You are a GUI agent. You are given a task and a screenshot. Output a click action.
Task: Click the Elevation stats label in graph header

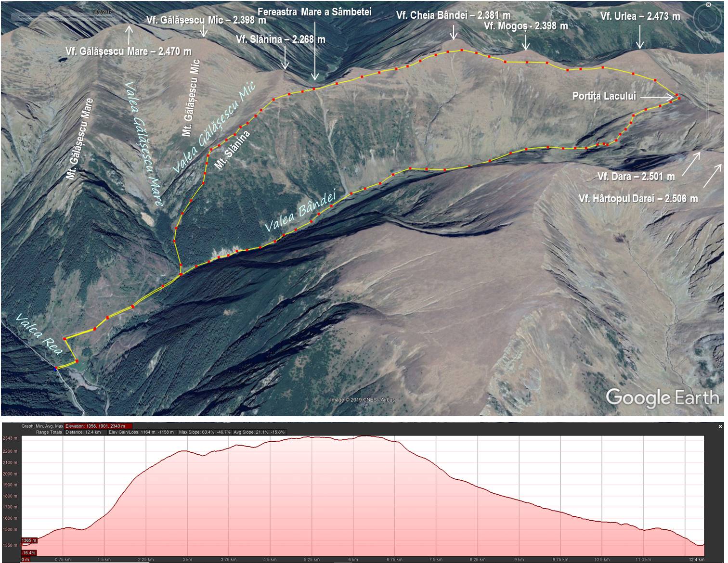coord(98,426)
